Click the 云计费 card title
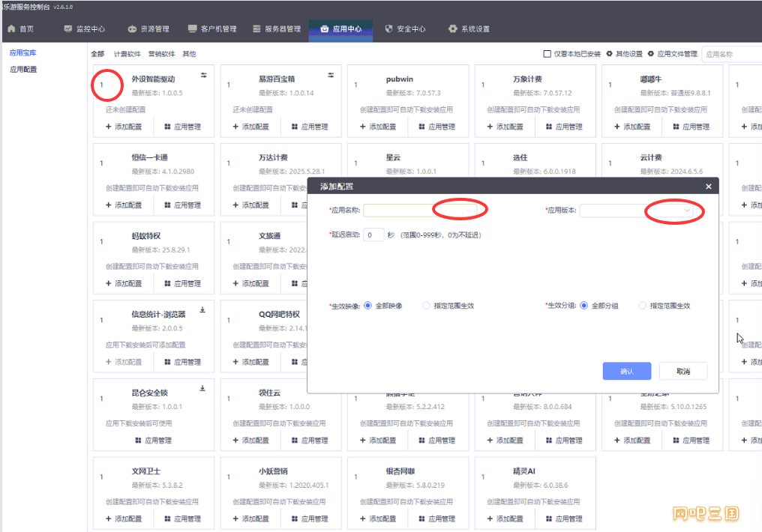 pyautogui.click(x=651, y=157)
